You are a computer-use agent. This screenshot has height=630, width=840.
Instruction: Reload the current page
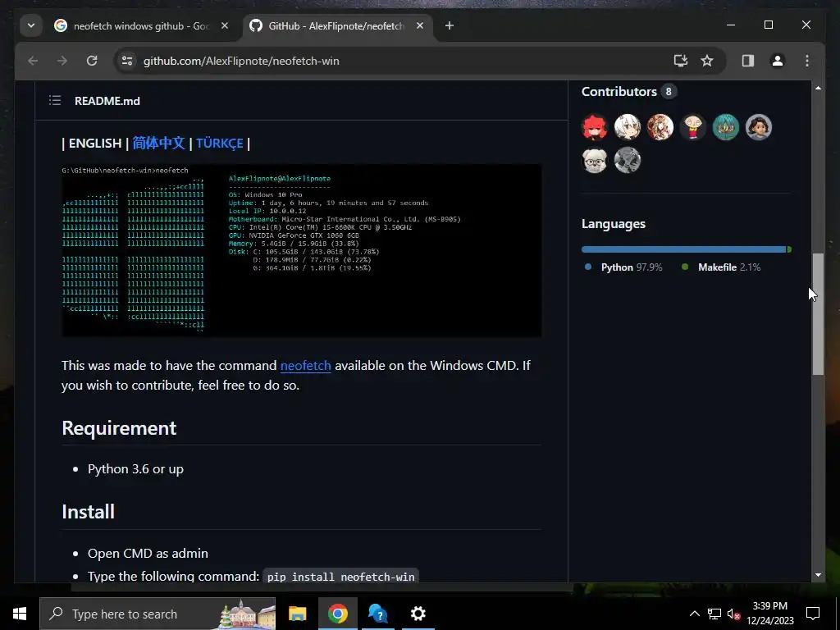point(92,61)
